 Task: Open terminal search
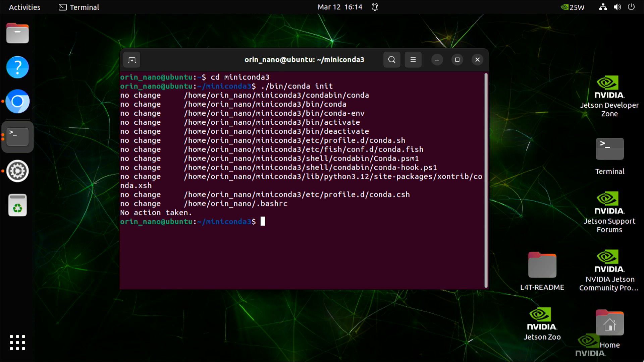tap(391, 60)
